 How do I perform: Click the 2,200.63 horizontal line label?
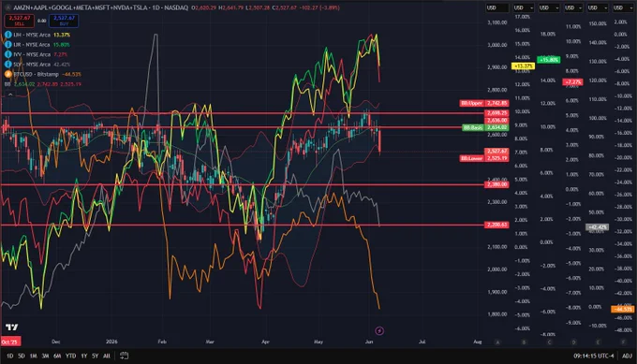pos(496,225)
